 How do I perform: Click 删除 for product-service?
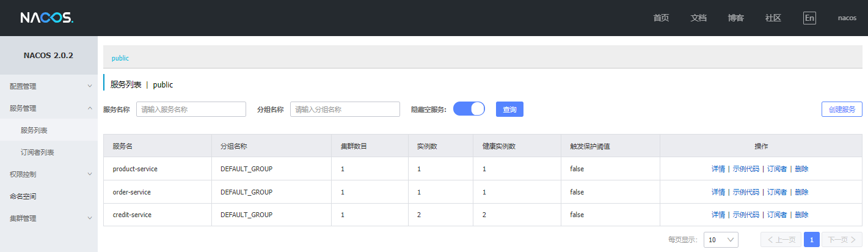801,169
